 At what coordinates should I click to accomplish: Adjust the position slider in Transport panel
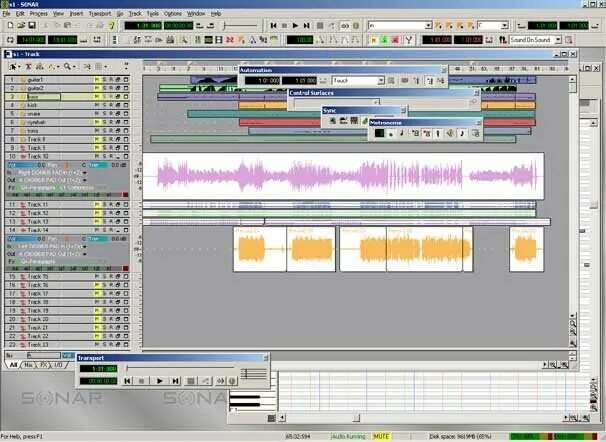[180, 367]
